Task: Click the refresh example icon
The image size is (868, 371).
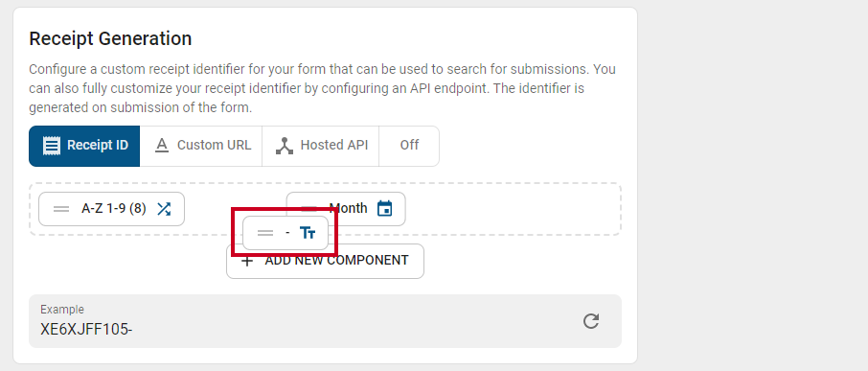Action: click(591, 321)
